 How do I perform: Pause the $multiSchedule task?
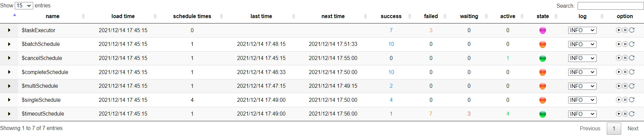coord(625,86)
